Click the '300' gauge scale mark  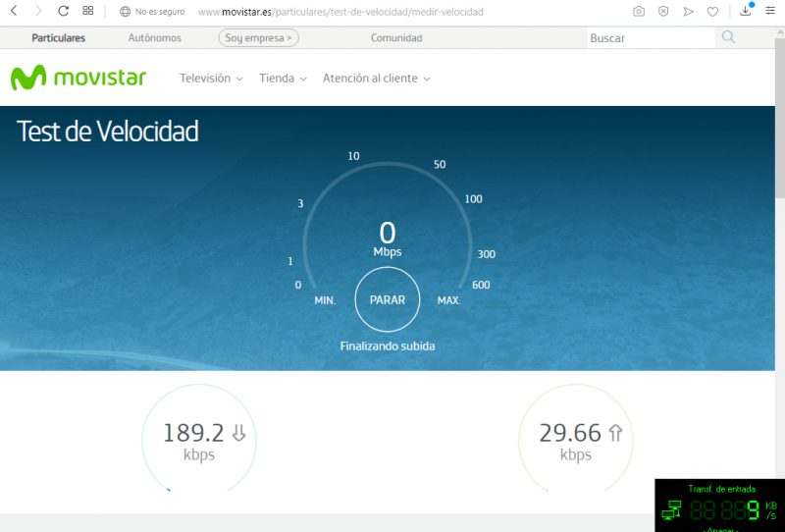[x=486, y=254]
